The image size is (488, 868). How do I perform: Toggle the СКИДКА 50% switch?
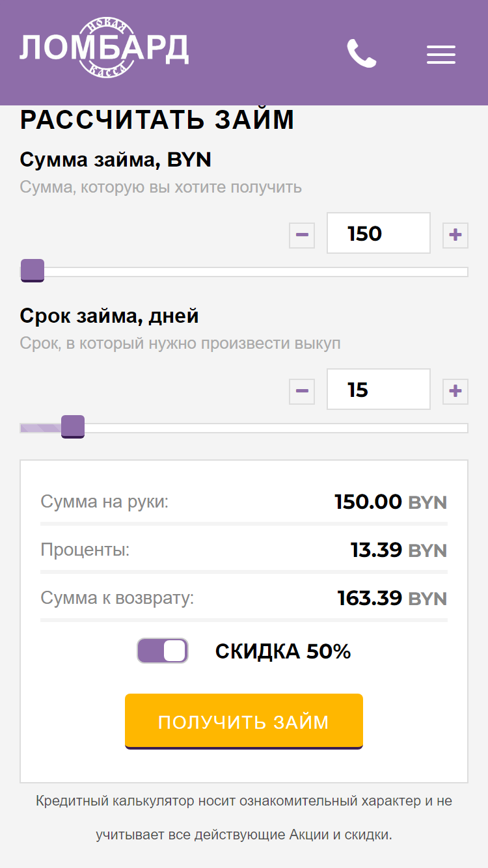163,651
